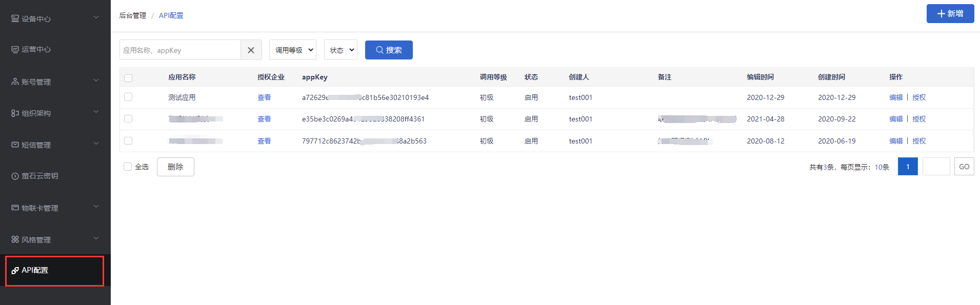Click the 风格管理 sidebar icon
The height and width of the screenshot is (305, 980).
point(15,239)
